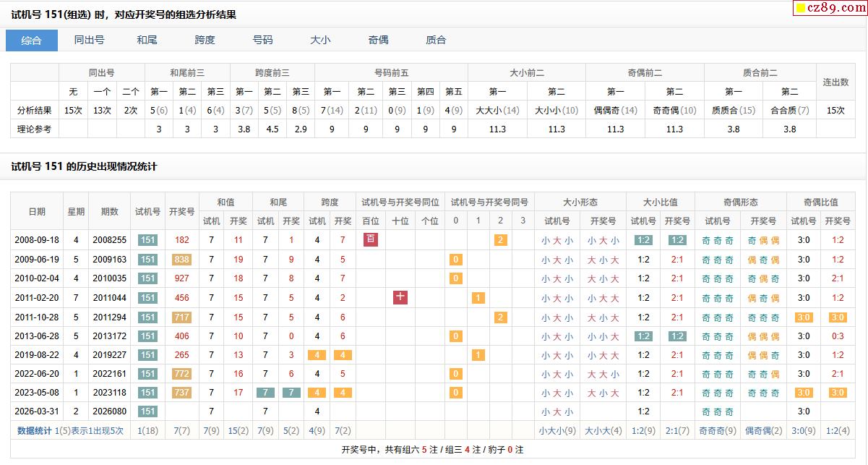Switch to the 跨度 tab
The image size is (868, 465).
pos(205,40)
